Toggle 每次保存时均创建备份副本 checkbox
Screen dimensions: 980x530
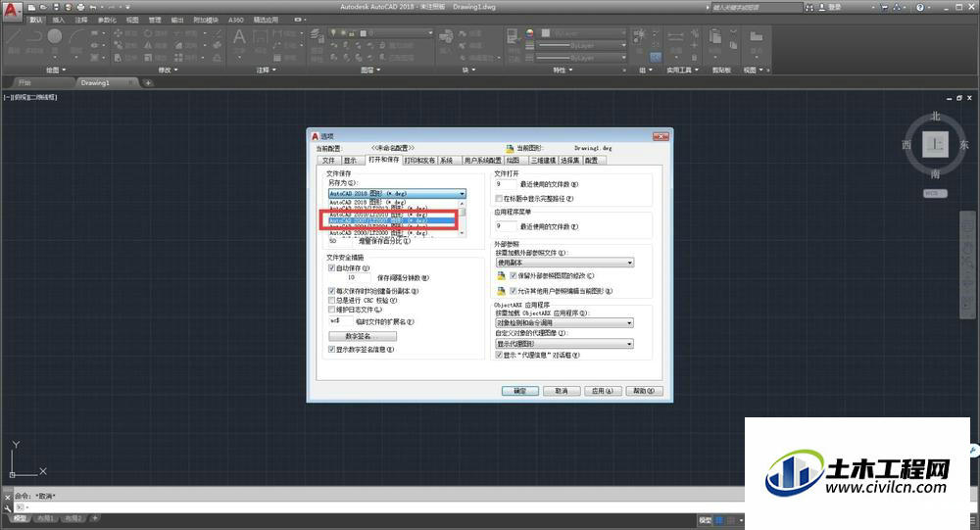point(332,291)
